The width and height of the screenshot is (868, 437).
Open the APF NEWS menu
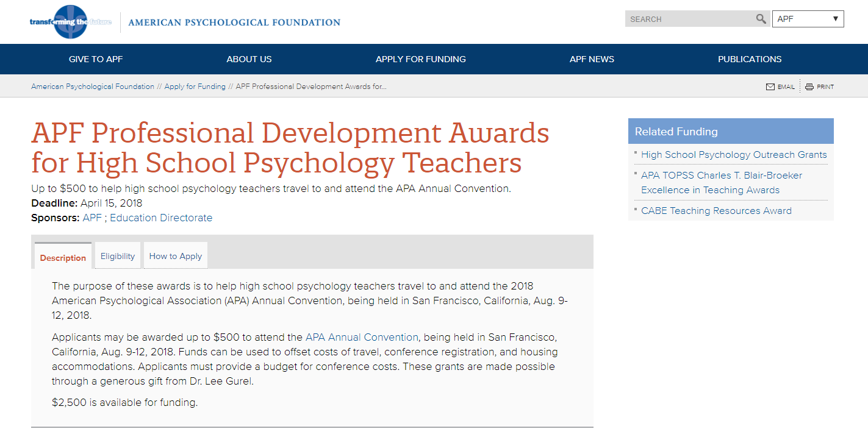592,59
